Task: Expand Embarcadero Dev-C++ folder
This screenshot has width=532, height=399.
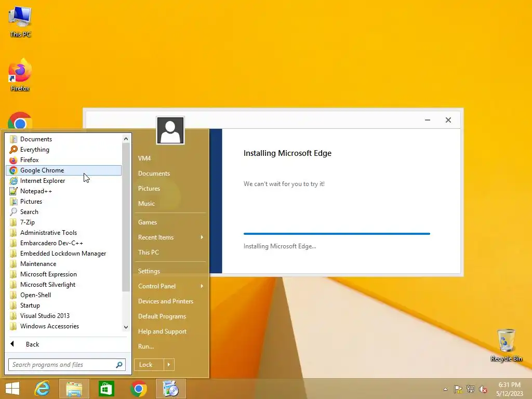Action: pyautogui.click(x=64, y=243)
